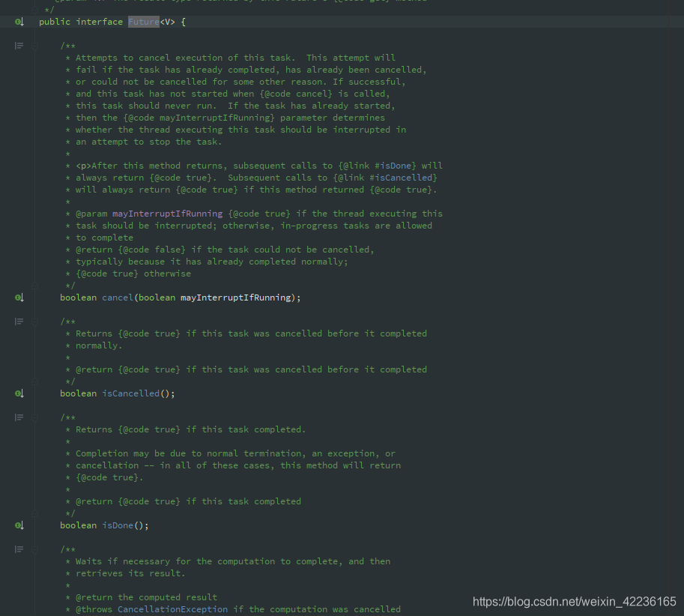684x616 pixels.
Task: Open implementations gutter icon beside isCancelled()
Action: point(19,393)
